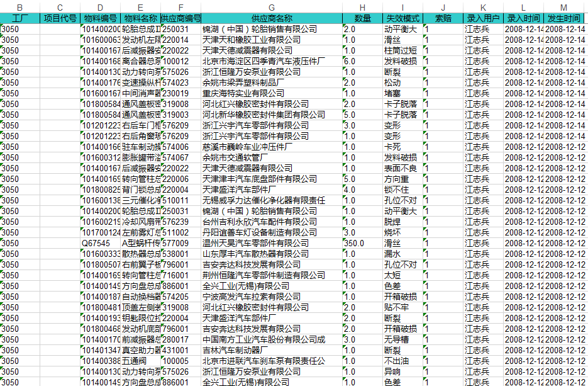The width and height of the screenshot is (588, 386).
Task: Select failure mode cell 异响
Action: click(402, 372)
